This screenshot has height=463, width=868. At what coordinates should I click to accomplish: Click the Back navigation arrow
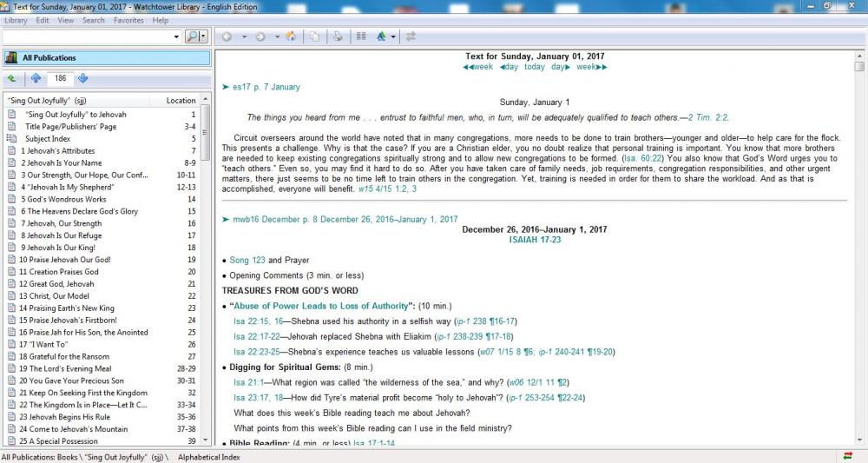tap(227, 36)
